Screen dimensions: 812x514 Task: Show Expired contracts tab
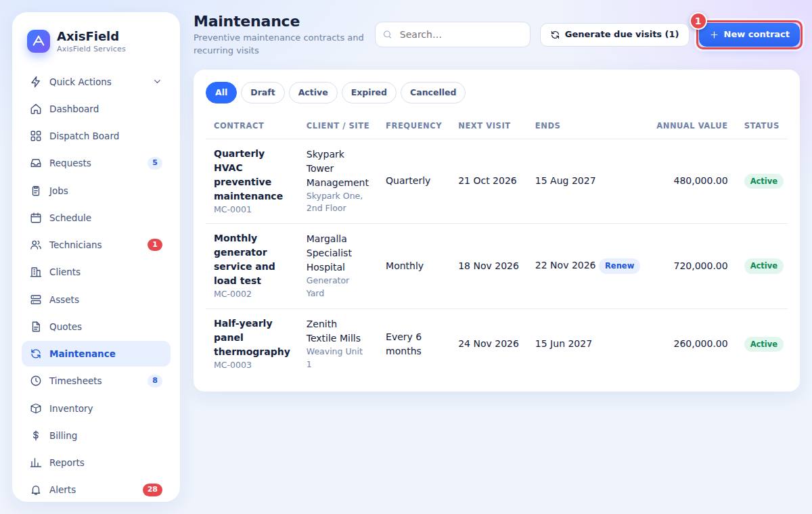point(369,93)
